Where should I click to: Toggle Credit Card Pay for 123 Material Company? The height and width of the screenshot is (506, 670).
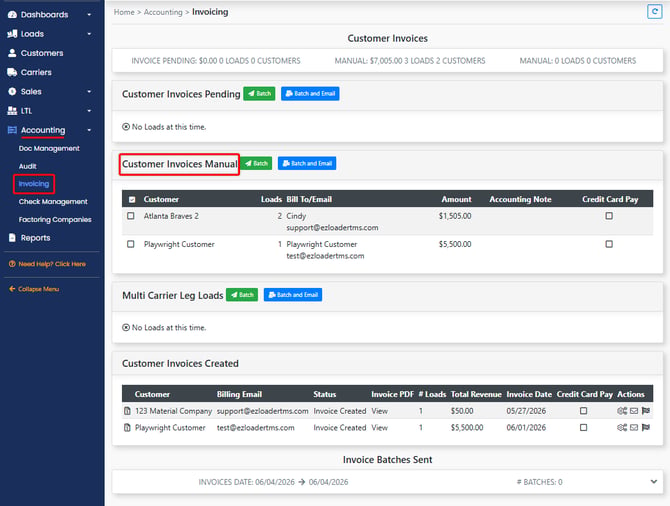(x=583, y=411)
